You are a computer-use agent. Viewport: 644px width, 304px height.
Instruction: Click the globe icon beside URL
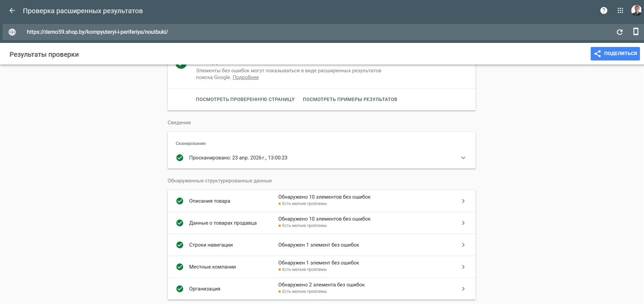tap(12, 32)
